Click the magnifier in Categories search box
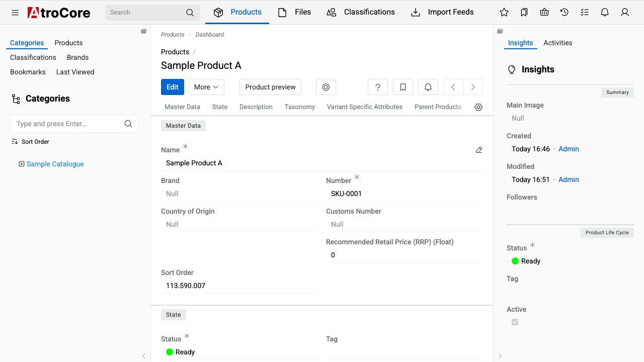Screen dimensions: 644x362 [x=128, y=124]
